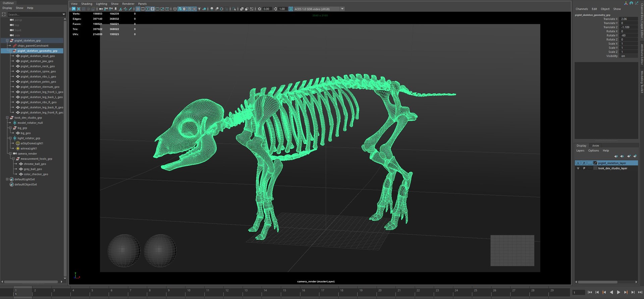Toggle display type box of look_dev_studio_layer
Screen dimensions: 644x299
(590, 168)
